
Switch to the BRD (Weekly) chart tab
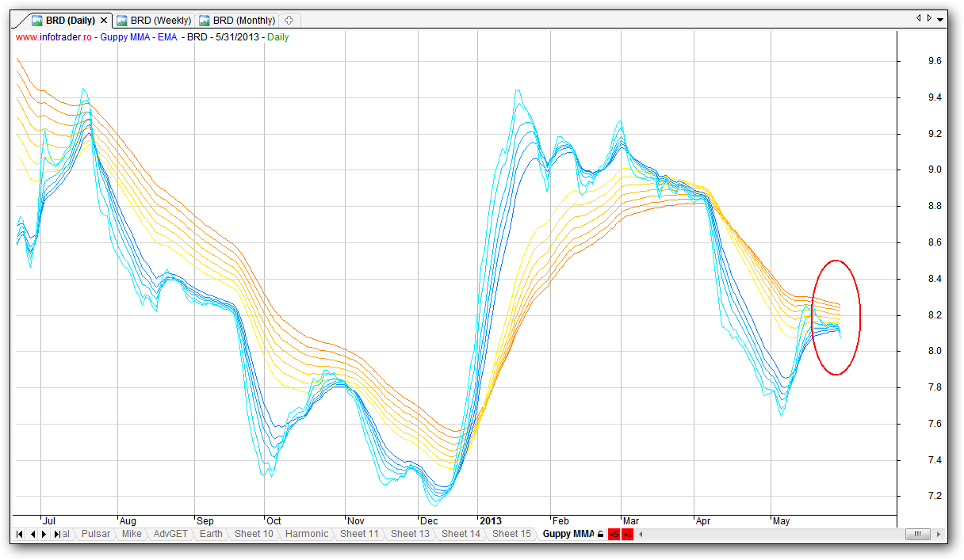[x=154, y=21]
